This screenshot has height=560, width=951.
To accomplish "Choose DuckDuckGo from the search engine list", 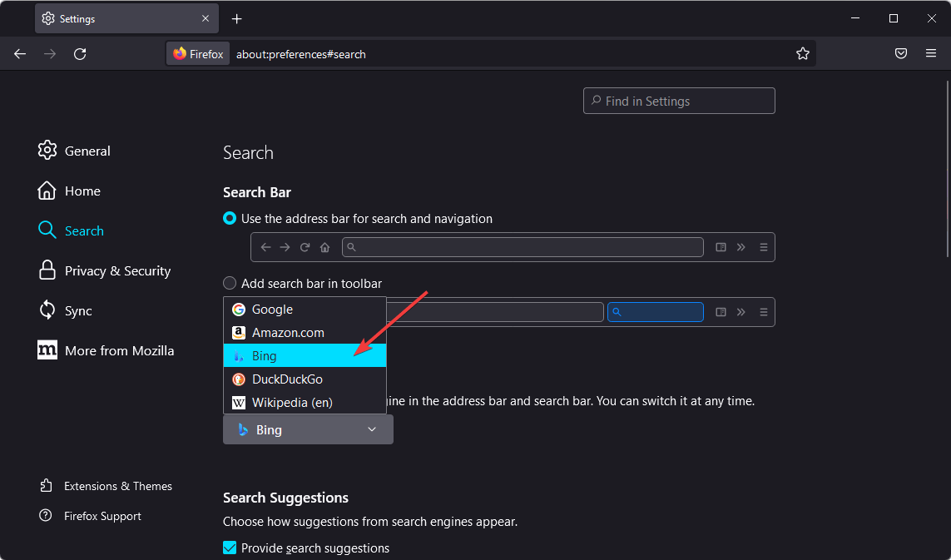I will coord(305,379).
